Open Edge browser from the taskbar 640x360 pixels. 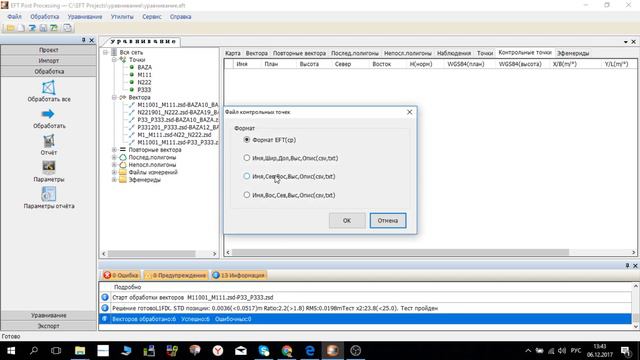coord(310,351)
